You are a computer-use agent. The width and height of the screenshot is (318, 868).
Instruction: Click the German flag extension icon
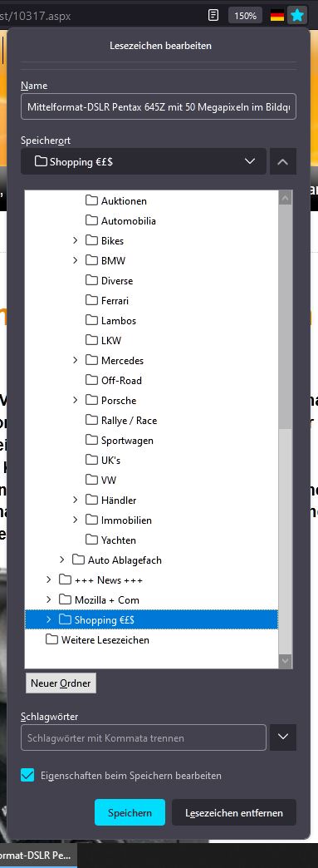277,16
